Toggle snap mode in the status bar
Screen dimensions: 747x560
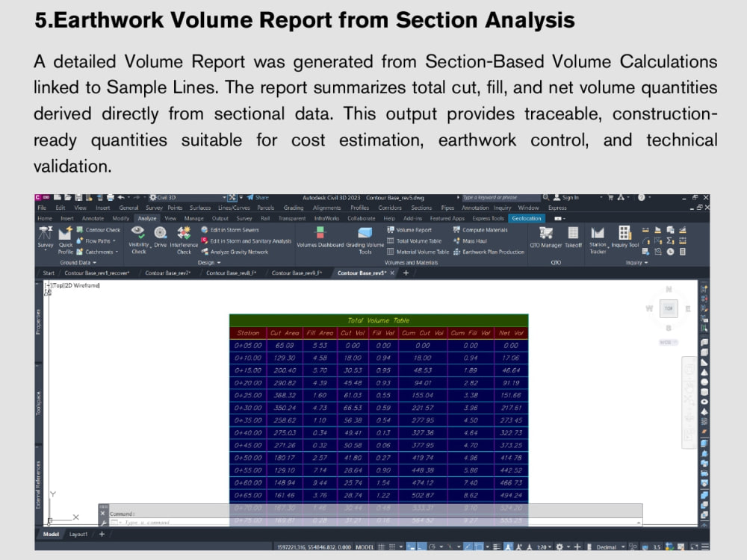tap(392, 547)
